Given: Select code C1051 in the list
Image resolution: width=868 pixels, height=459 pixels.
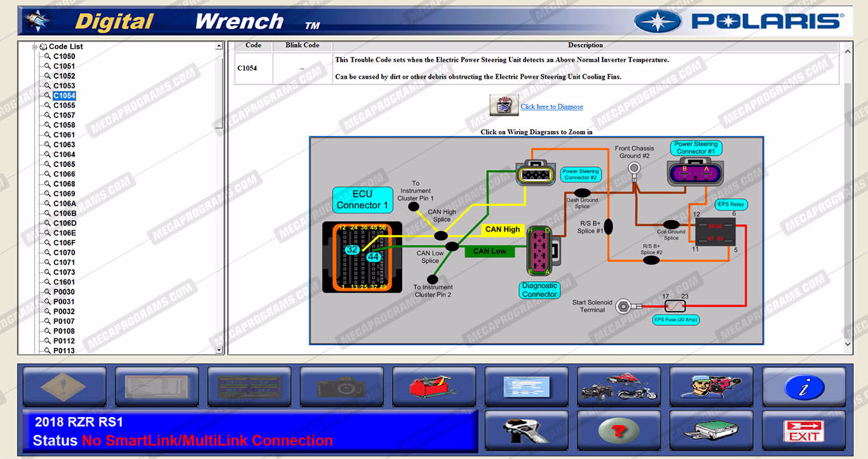Looking at the screenshot, I should pos(64,66).
